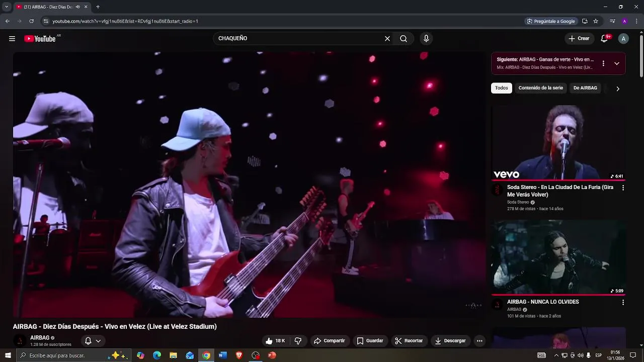Image resolution: width=644 pixels, height=362 pixels.
Task: Open Microsoft Edge from the taskbar
Action: pyautogui.click(x=157, y=355)
